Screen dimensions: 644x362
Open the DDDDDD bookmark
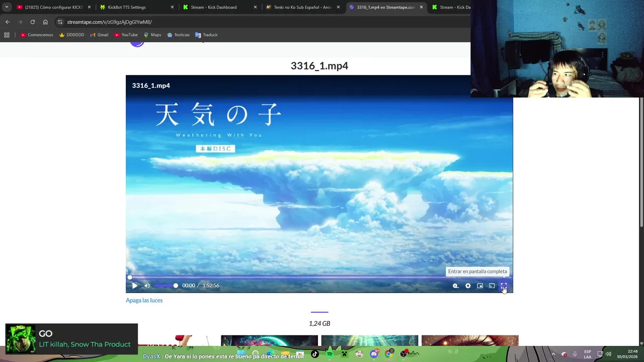click(72, 35)
